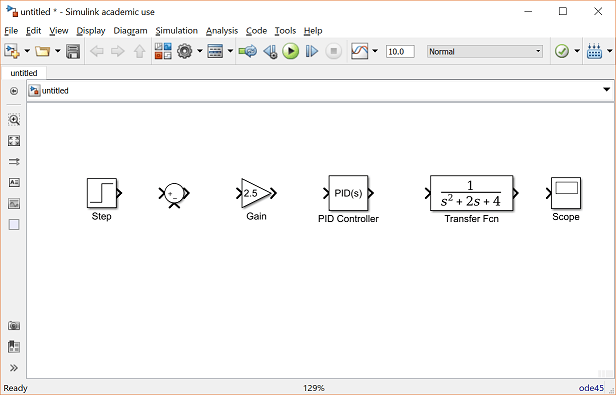Click the PID Controller block label
616x395 pixels.
tap(348, 219)
